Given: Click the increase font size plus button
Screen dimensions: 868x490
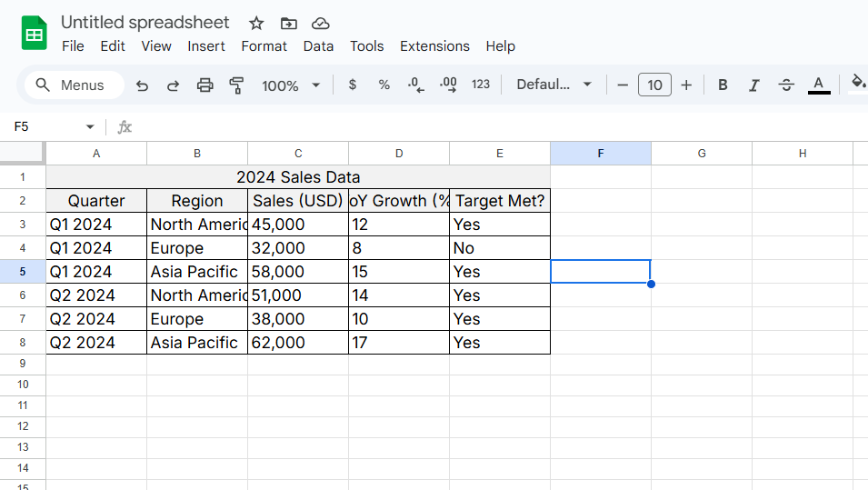Looking at the screenshot, I should (x=686, y=85).
